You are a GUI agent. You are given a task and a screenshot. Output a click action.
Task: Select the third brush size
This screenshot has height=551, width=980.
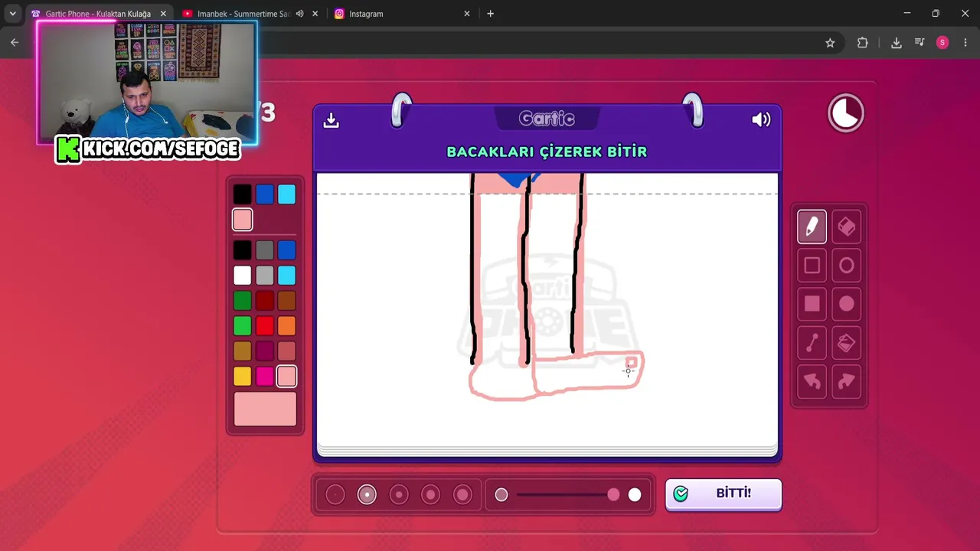coord(399,495)
